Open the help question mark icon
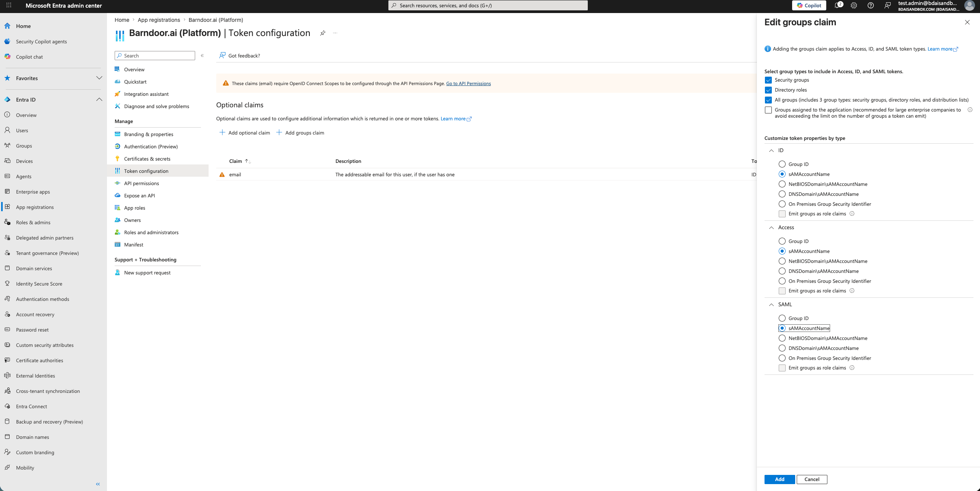Viewport: 980px width, 491px height. tap(871, 5)
